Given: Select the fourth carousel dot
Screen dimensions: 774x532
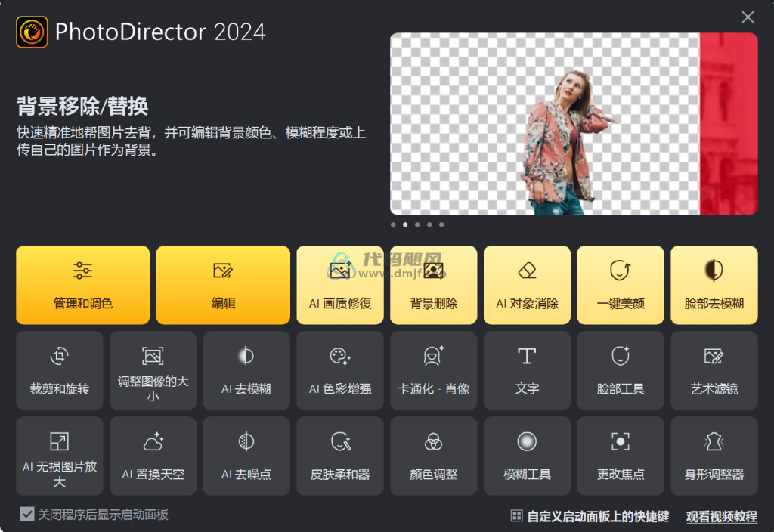Looking at the screenshot, I should coord(429,224).
